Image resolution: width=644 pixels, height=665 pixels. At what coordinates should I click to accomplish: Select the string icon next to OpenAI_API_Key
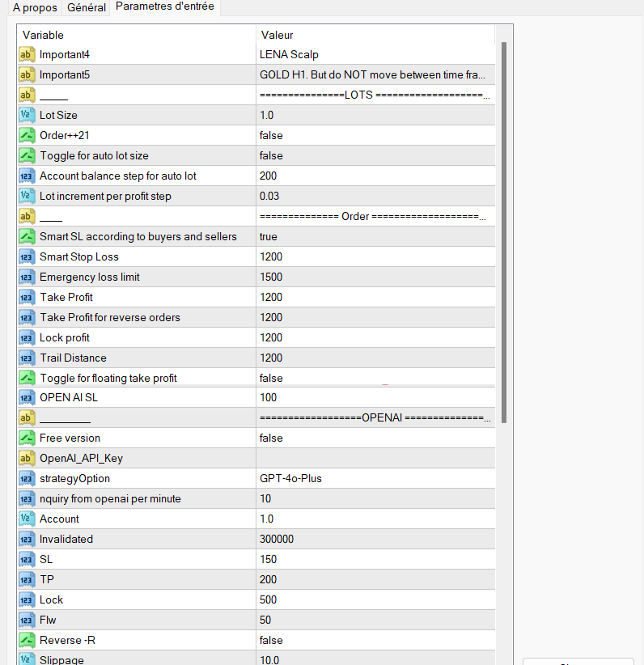pos(27,459)
